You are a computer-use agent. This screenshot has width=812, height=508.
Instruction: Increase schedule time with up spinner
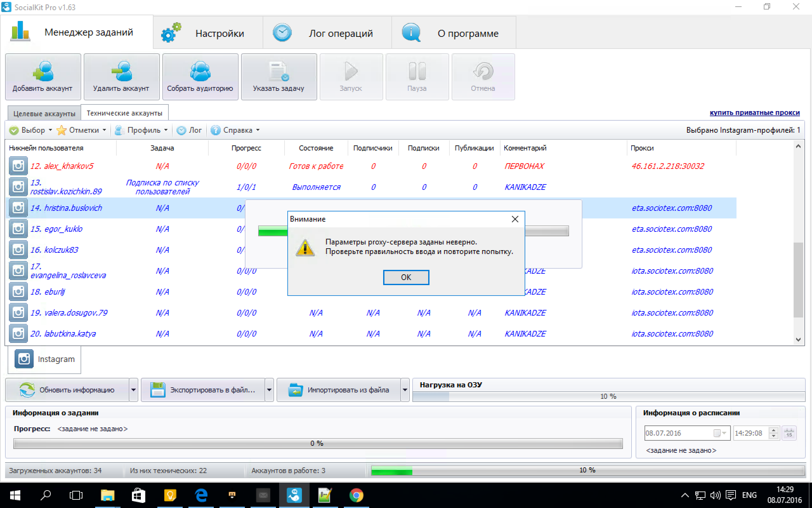click(774, 430)
